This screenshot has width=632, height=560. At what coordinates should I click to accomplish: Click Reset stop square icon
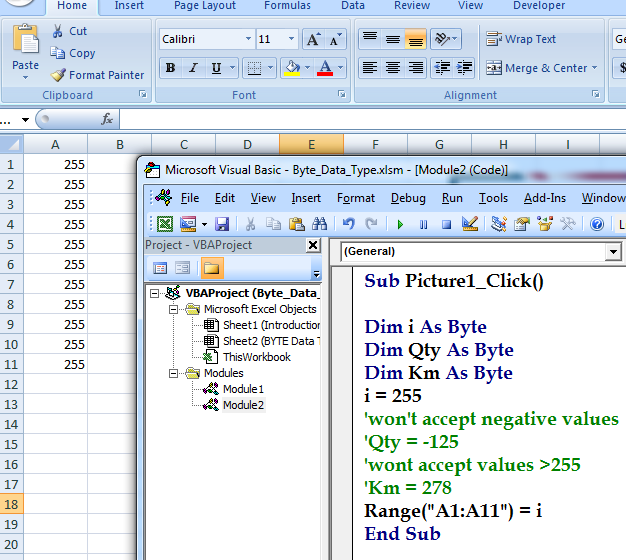446,224
